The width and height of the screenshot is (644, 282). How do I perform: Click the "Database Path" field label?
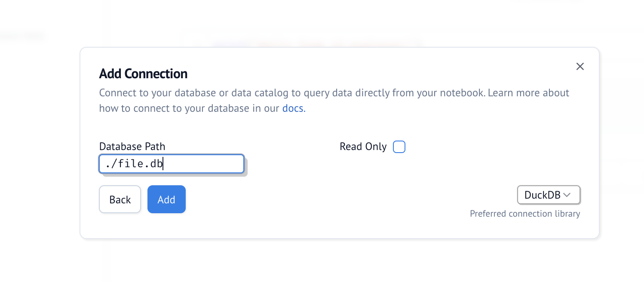(x=132, y=147)
